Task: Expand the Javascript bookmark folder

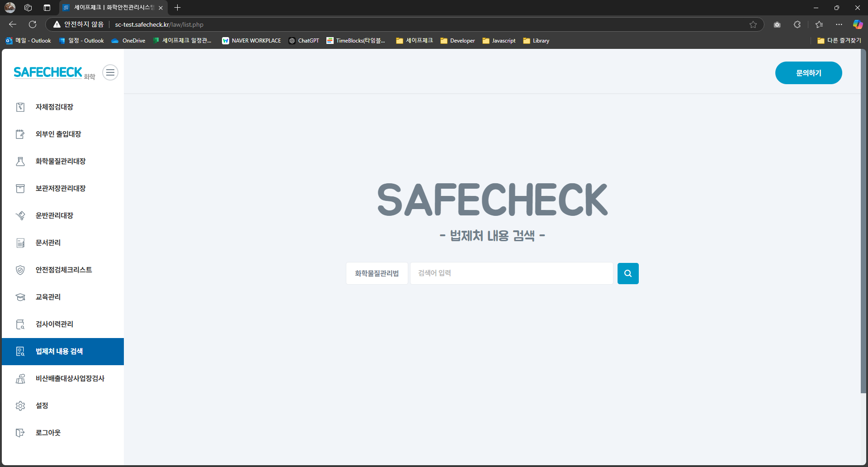Action: pos(499,41)
